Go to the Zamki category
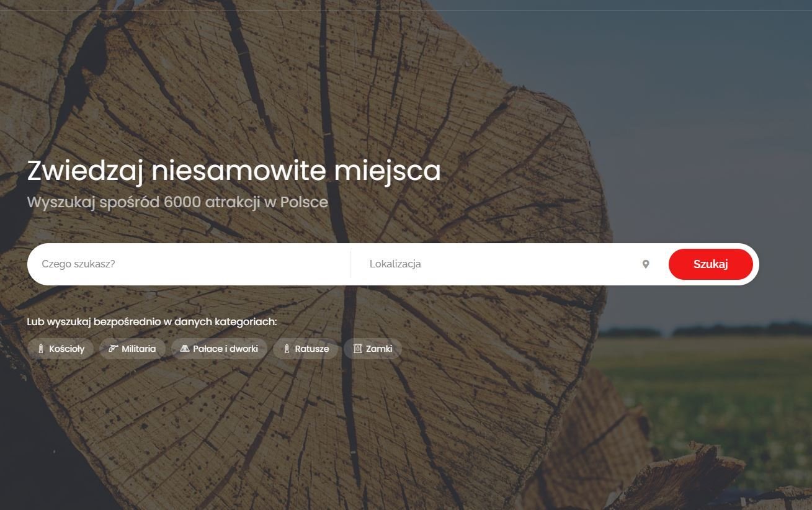The height and width of the screenshot is (510, 812). (379, 349)
